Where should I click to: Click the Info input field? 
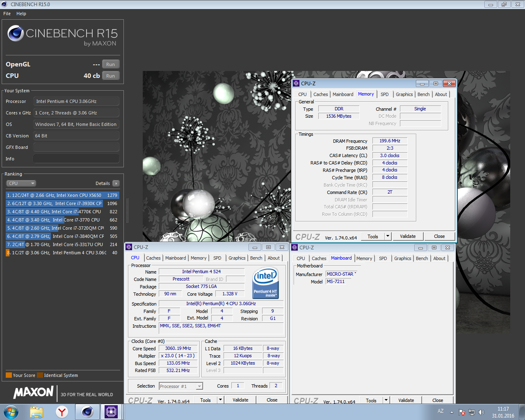click(76, 159)
